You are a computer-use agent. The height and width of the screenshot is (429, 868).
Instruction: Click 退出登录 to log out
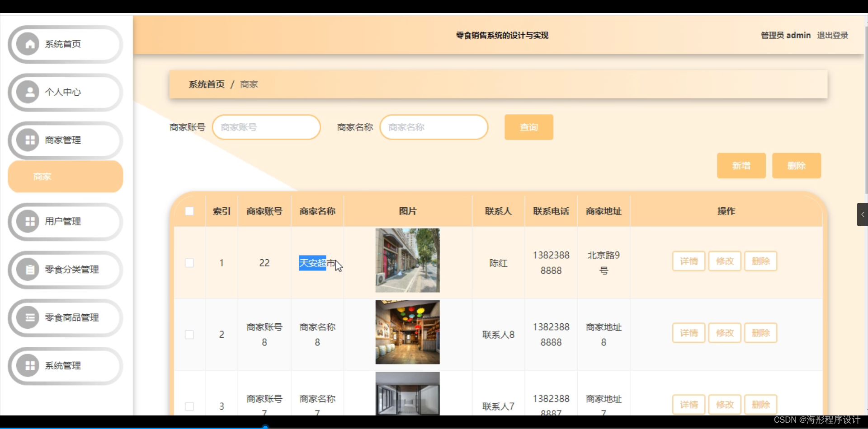(832, 35)
